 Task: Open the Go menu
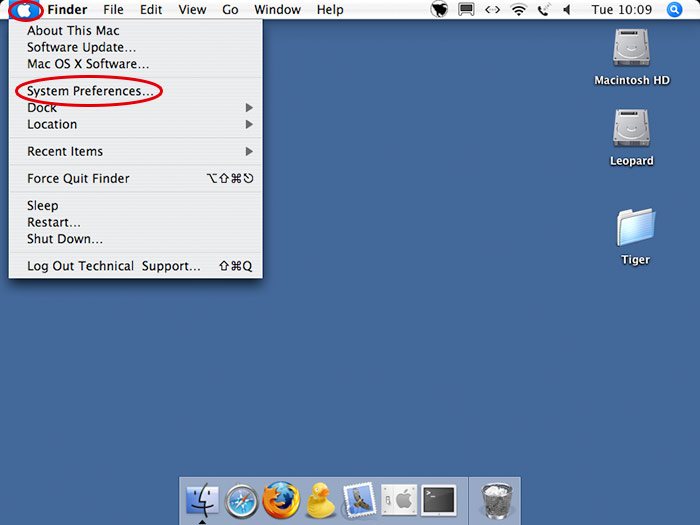tap(230, 9)
